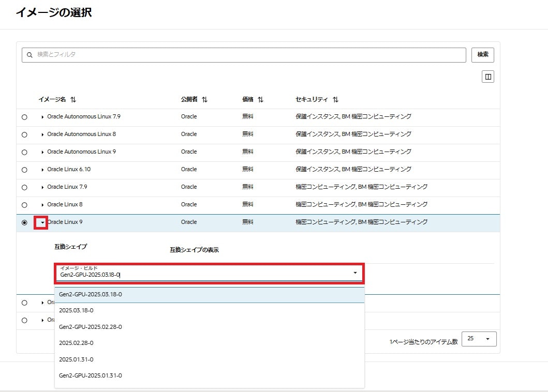Click the column layout toggle icon
This screenshot has height=392, width=548.
pyautogui.click(x=488, y=77)
